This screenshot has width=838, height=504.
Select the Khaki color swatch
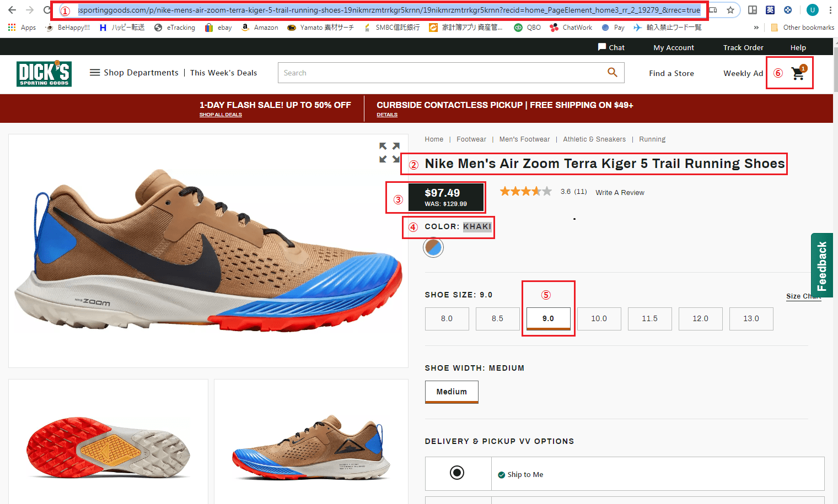click(x=433, y=247)
